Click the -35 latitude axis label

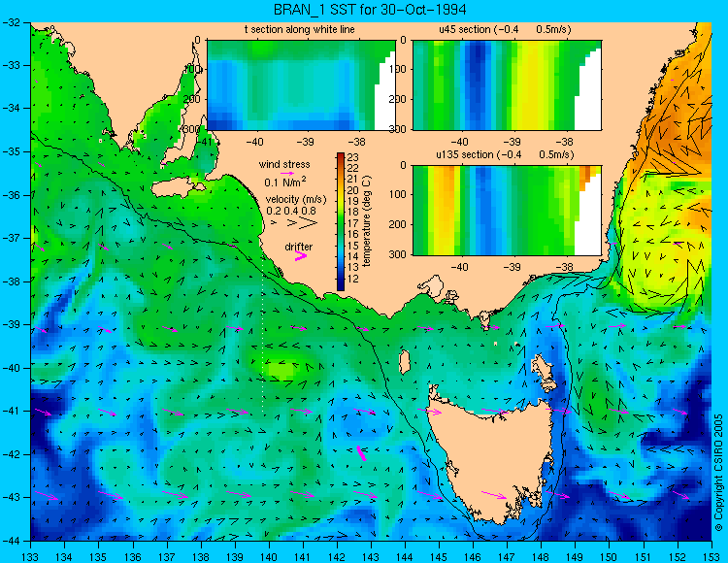[13, 151]
